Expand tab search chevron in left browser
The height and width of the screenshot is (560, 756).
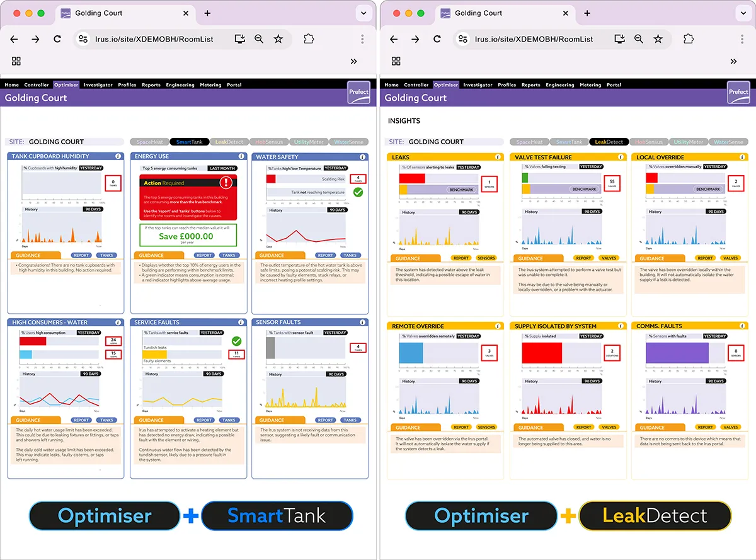click(x=364, y=13)
